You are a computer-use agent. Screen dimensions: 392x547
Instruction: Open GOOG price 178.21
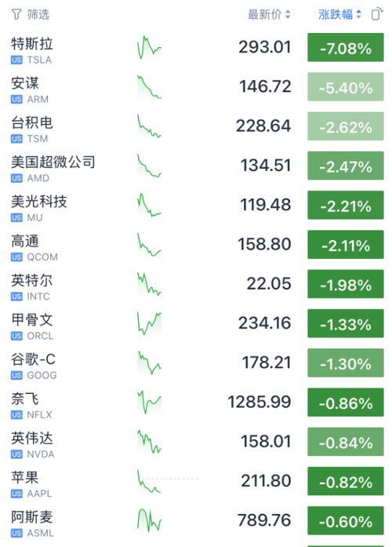tap(267, 363)
